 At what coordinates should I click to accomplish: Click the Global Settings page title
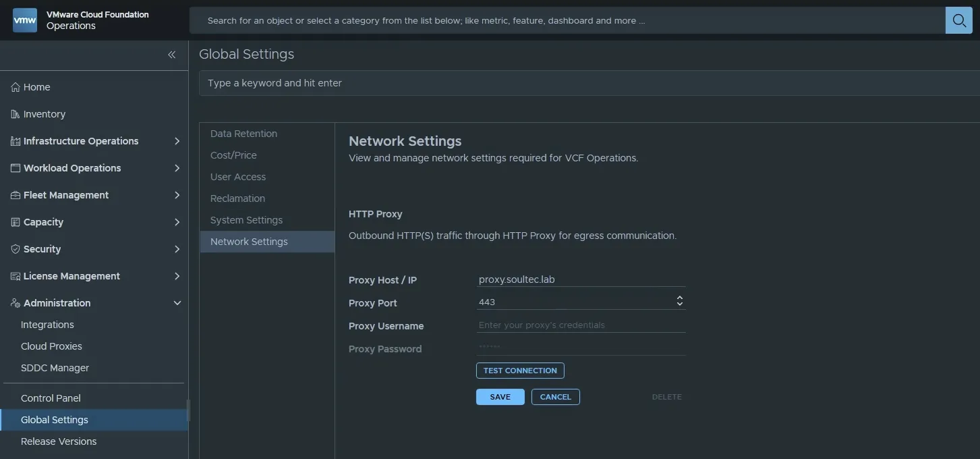[x=246, y=54]
